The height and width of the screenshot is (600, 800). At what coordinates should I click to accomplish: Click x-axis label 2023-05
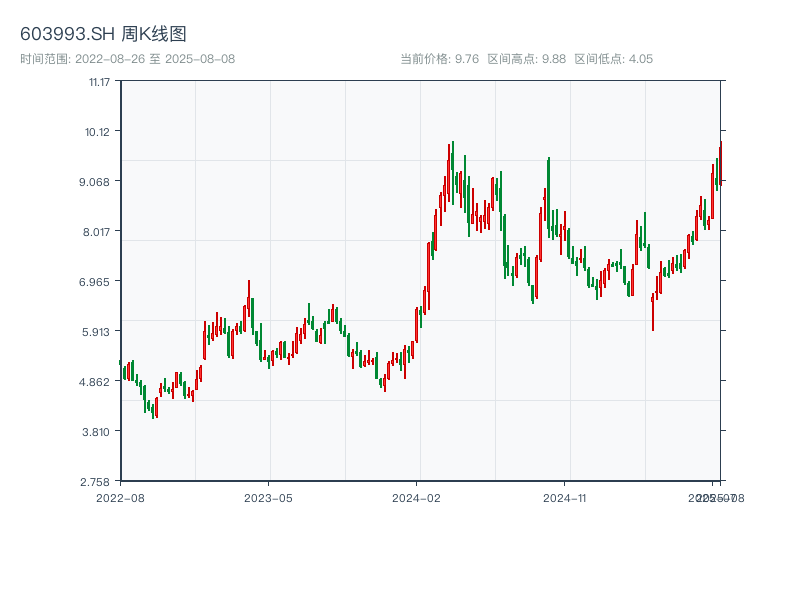pos(268,498)
